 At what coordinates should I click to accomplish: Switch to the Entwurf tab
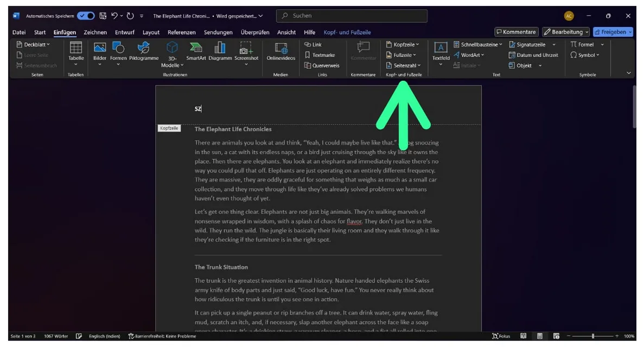(124, 33)
